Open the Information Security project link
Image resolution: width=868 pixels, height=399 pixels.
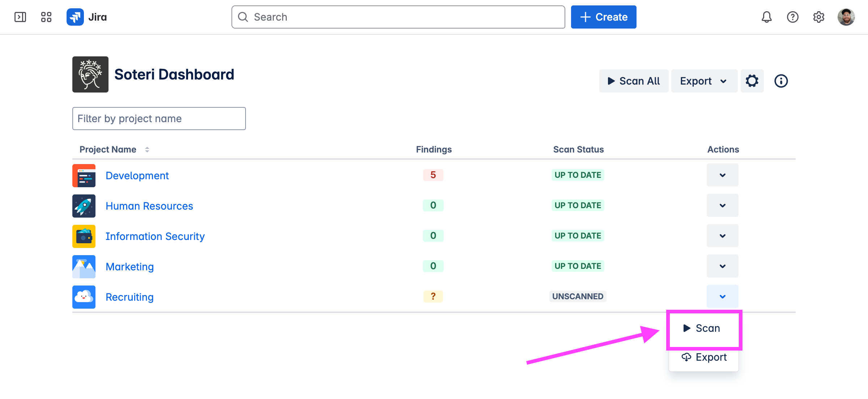pyautogui.click(x=155, y=236)
